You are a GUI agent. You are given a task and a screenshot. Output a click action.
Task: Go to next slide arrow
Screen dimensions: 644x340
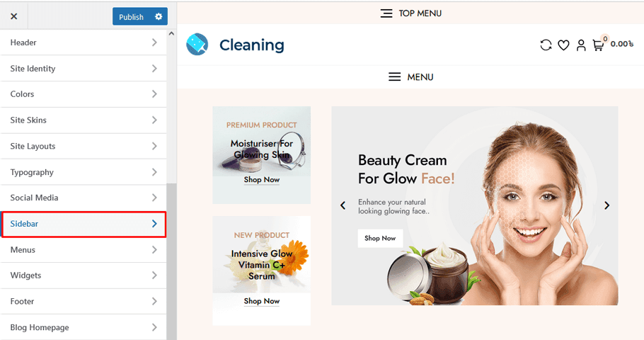click(x=606, y=205)
